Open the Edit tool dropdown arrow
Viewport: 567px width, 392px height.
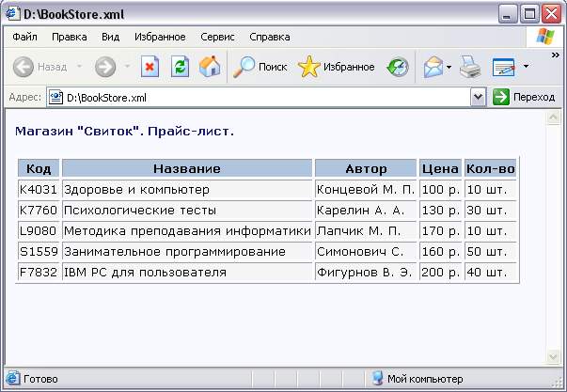(526, 66)
